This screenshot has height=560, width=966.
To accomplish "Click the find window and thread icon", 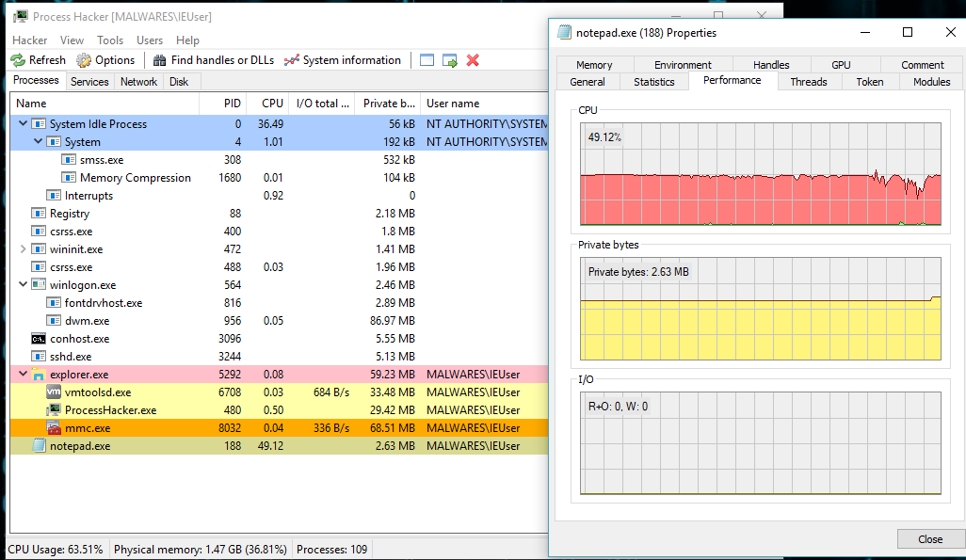I will (x=450, y=60).
